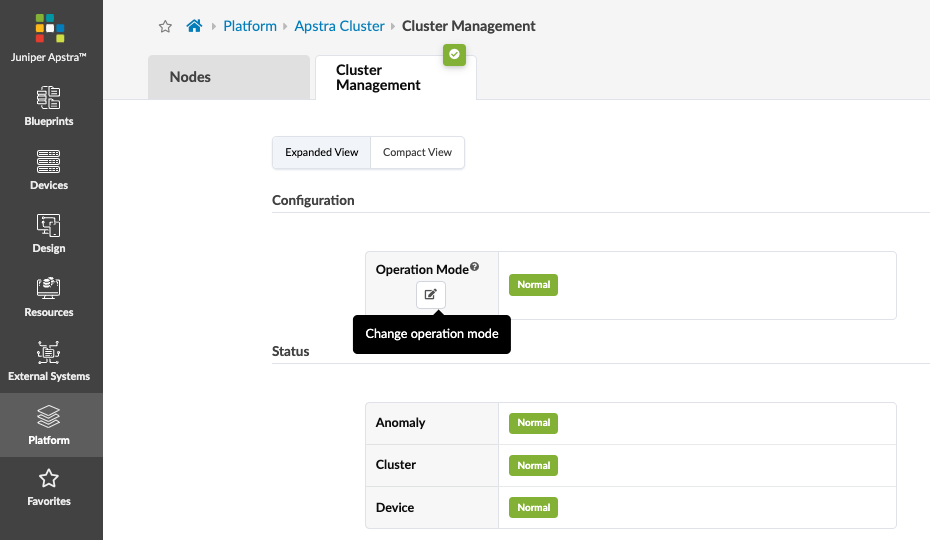Open External Systems section
Image resolution: width=930 pixels, height=540 pixels.
click(x=49, y=362)
